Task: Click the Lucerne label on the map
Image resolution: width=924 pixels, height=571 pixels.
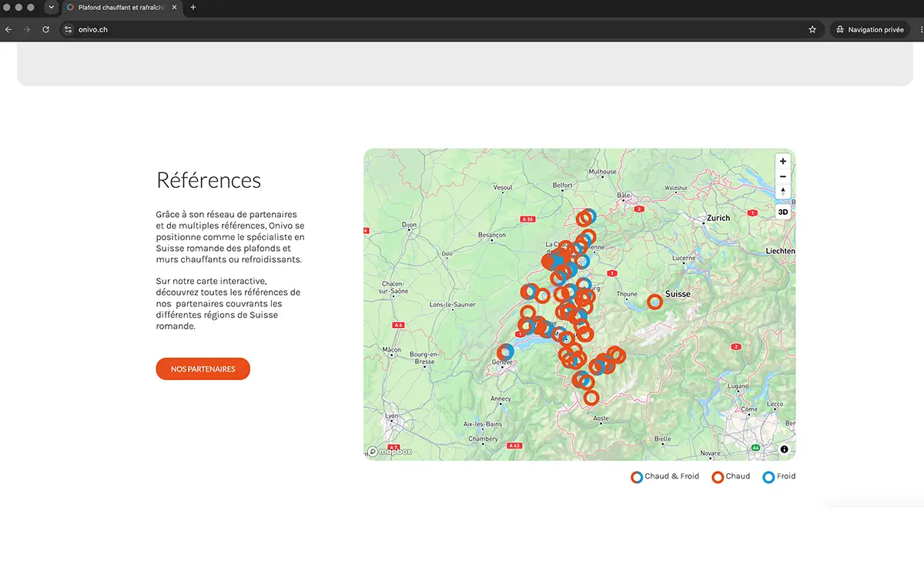Action: (684, 258)
